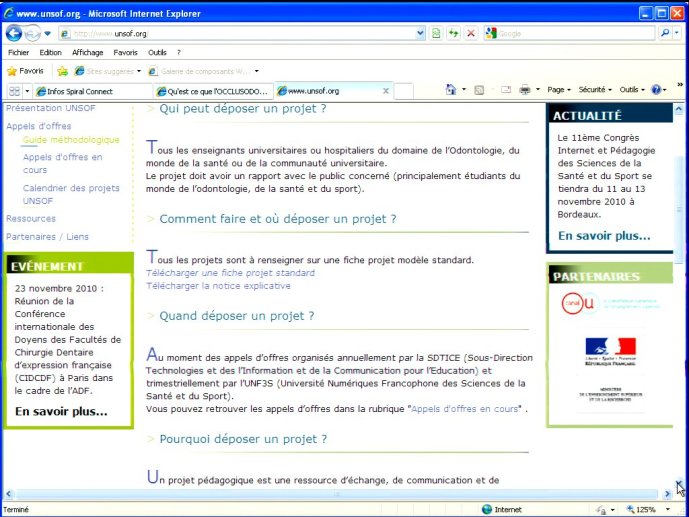Image resolution: width=689 pixels, height=517 pixels.
Task: Click the RSS feeds icon
Action: [x=479, y=90]
